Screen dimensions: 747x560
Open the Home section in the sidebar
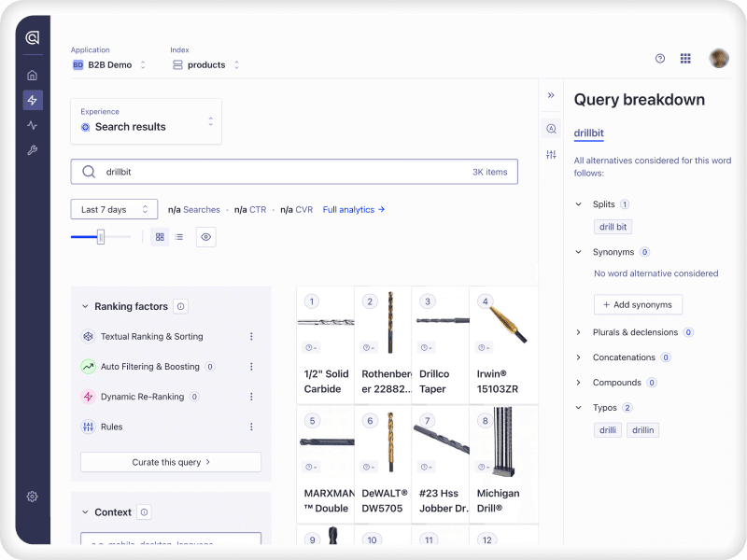pos(33,74)
